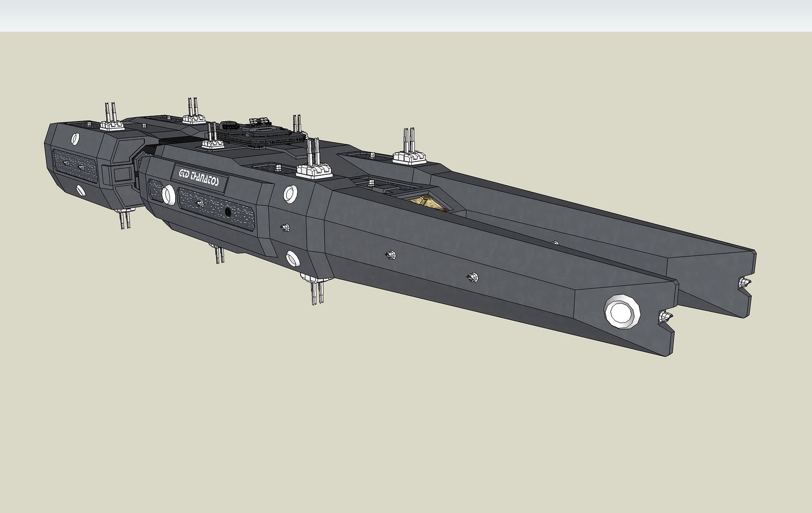This screenshot has width=812, height=513.
Task: Select the large white ring on the bow
Action: coord(622,313)
